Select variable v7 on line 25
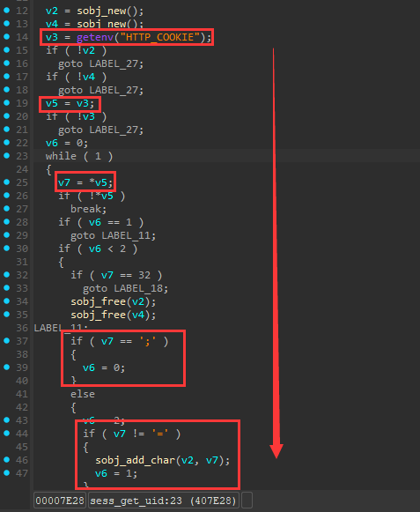 click(x=64, y=182)
